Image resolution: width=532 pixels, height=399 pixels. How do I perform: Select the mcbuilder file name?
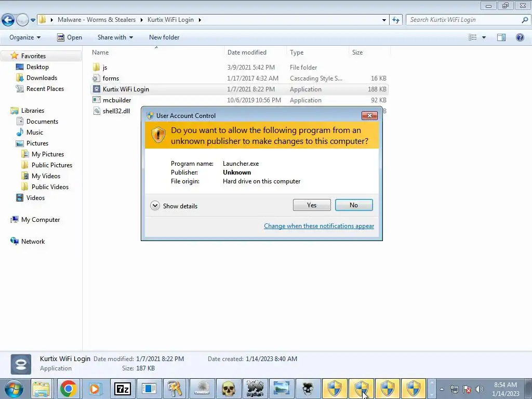point(117,100)
